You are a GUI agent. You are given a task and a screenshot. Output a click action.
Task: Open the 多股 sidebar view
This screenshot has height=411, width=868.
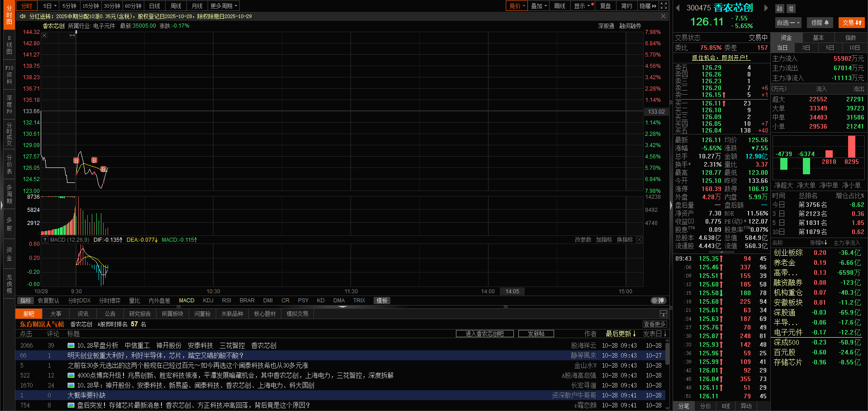pos(9,224)
